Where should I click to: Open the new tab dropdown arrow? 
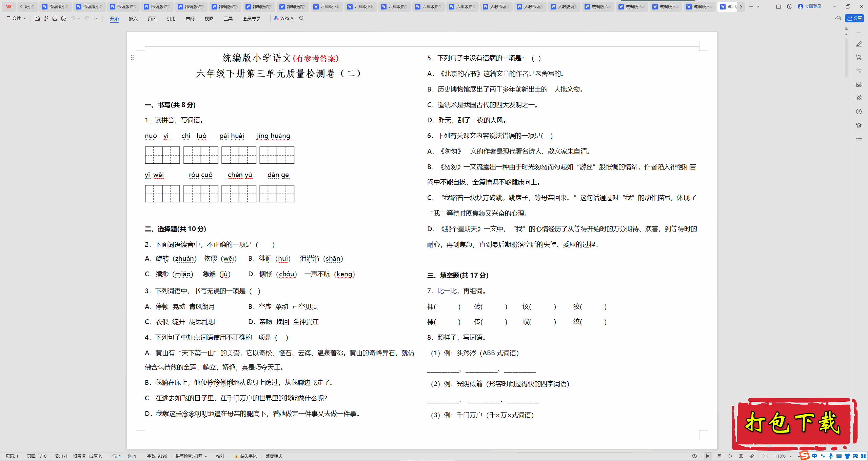pyautogui.click(x=758, y=7)
